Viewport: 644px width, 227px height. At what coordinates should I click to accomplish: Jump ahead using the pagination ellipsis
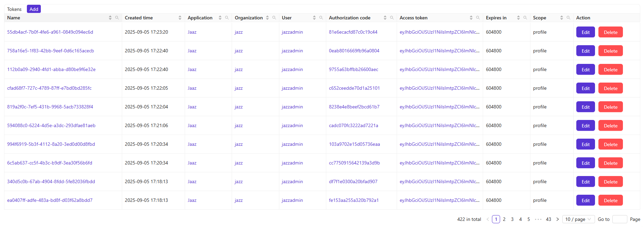click(x=538, y=219)
